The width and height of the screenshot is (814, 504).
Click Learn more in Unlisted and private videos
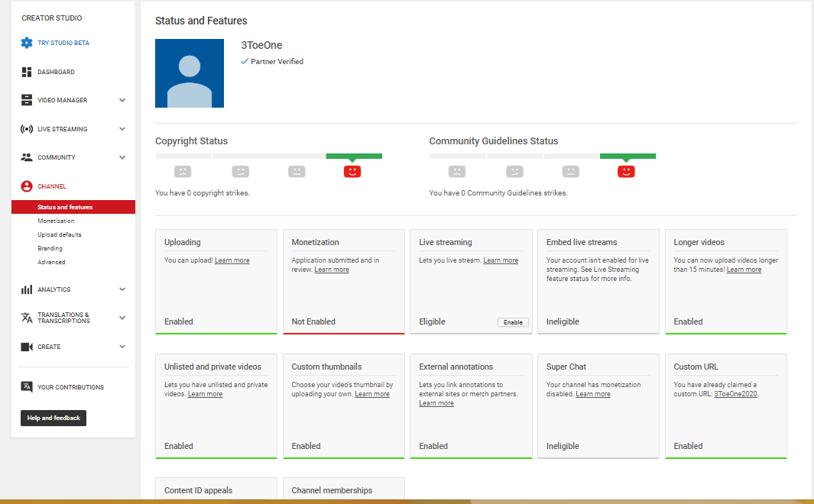click(x=205, y=394)
